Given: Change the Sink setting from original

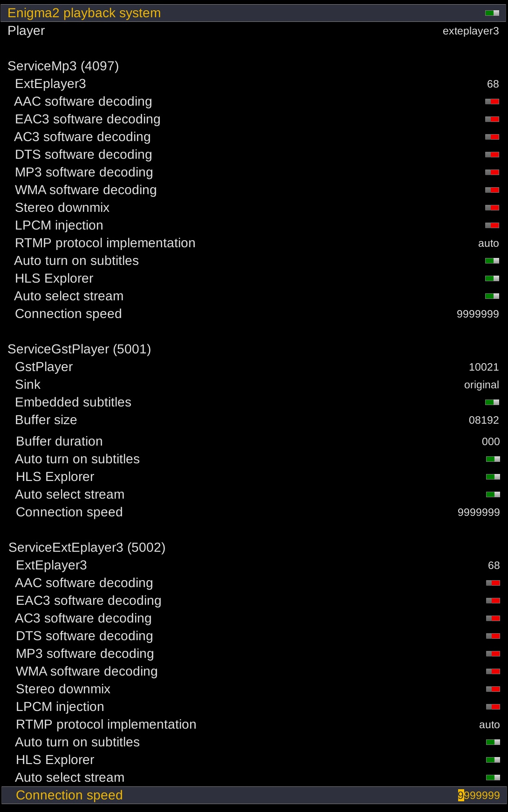Looking at the screenshot, I should point(481,385).
